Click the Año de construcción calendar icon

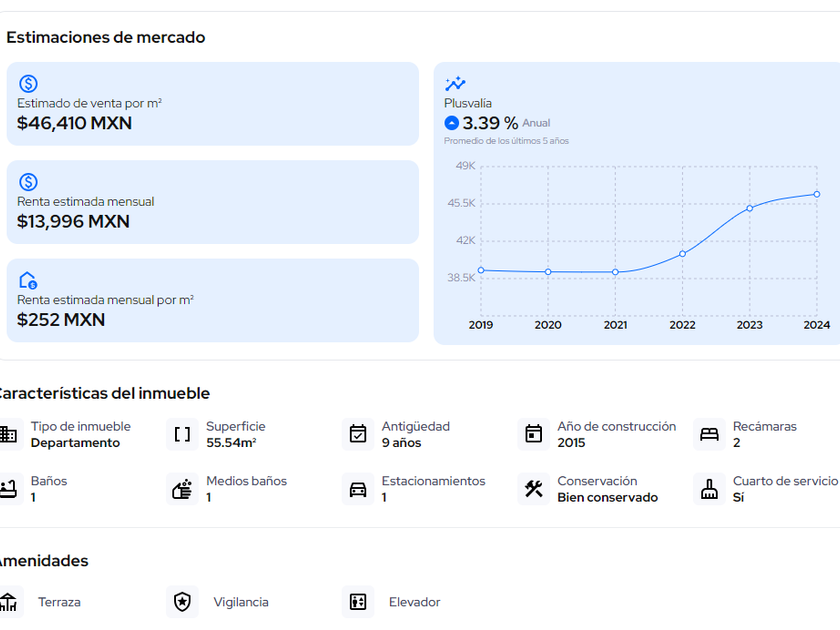click(534, 434)
